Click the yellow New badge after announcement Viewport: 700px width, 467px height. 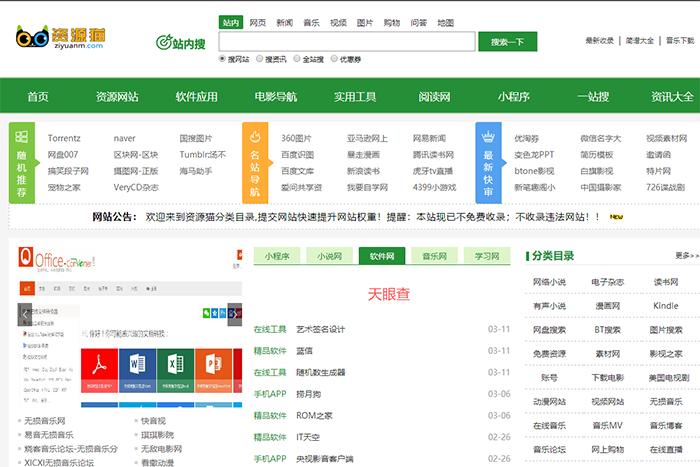click(x=616, y=217)
